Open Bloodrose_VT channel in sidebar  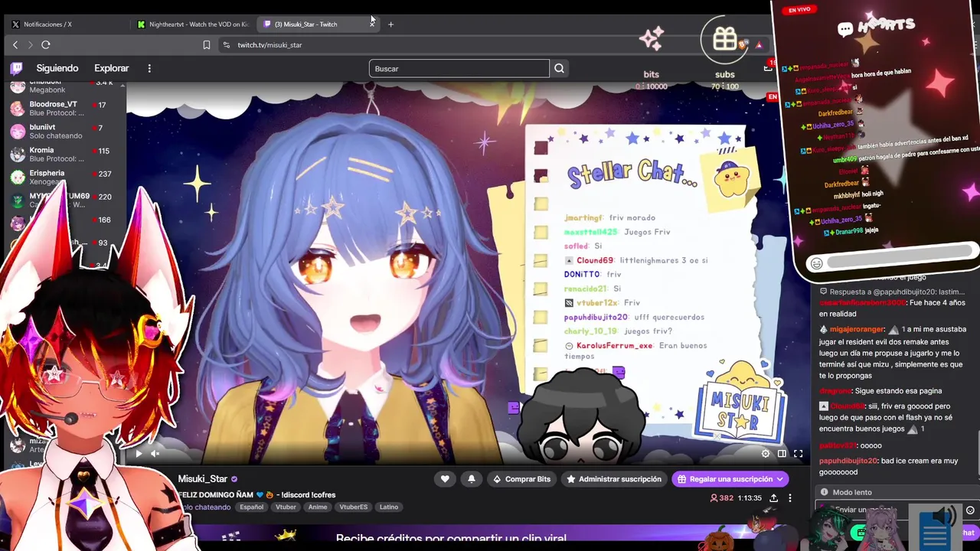63,109
